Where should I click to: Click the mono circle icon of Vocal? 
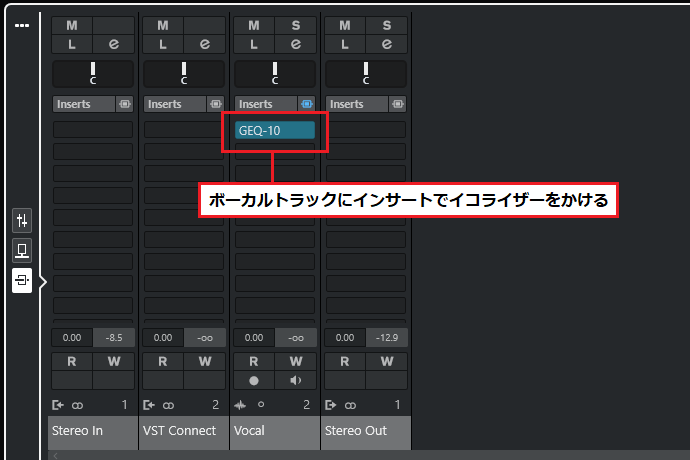[261, 404]
